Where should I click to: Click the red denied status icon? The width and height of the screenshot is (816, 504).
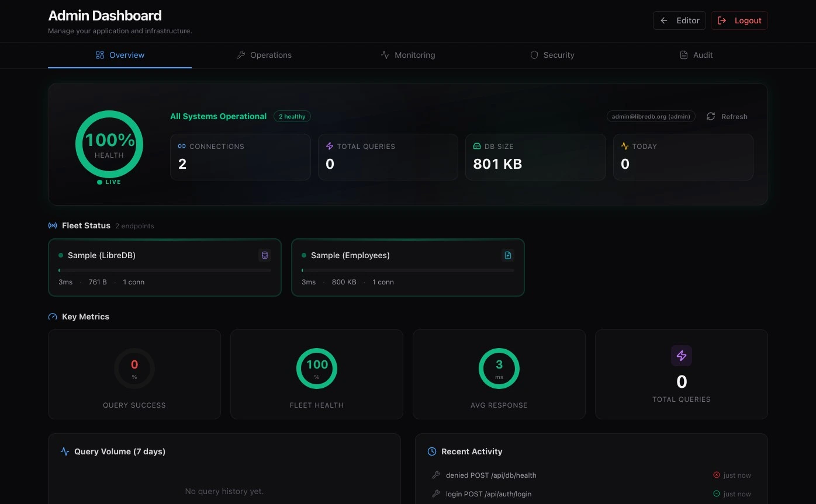click(x=717, y=475)
